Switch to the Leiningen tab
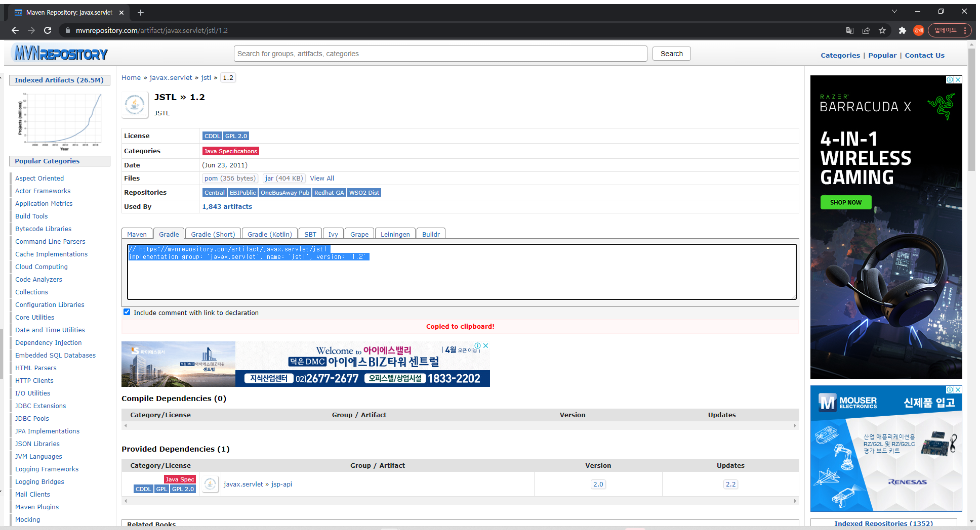 (395, 234)
